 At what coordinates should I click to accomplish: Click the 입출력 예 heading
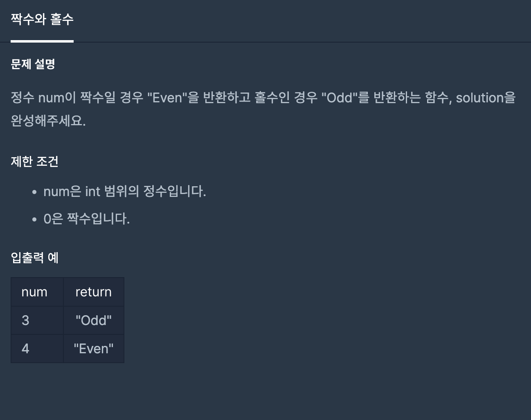[x=34, y=257]
